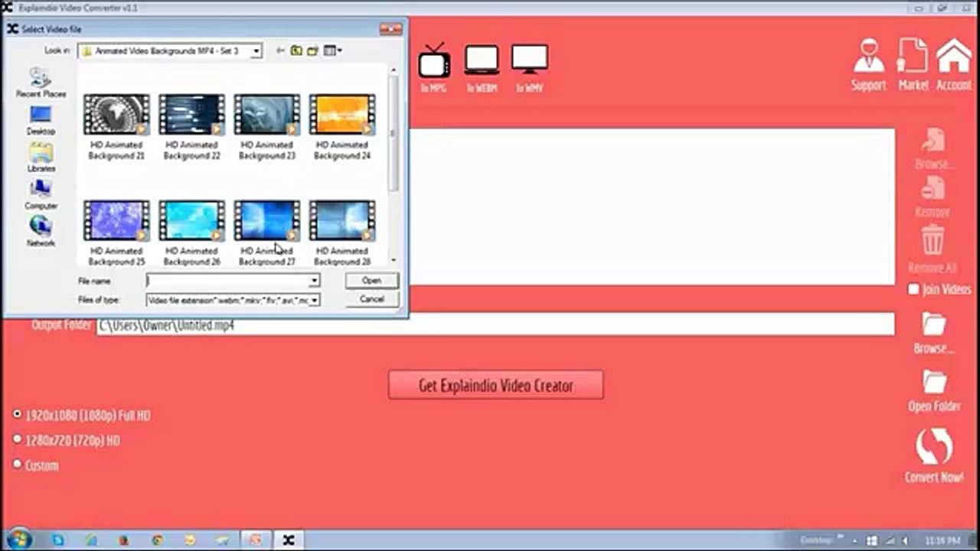Go to Network in dialog sidebar
Image resolution: width=980 pixels, height=551 pixels.
(41, 232)
